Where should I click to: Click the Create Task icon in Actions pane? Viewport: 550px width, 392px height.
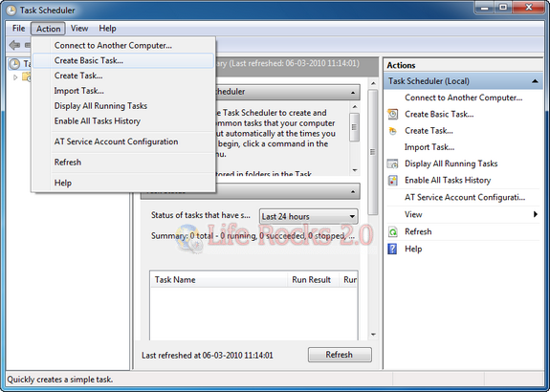393,131
